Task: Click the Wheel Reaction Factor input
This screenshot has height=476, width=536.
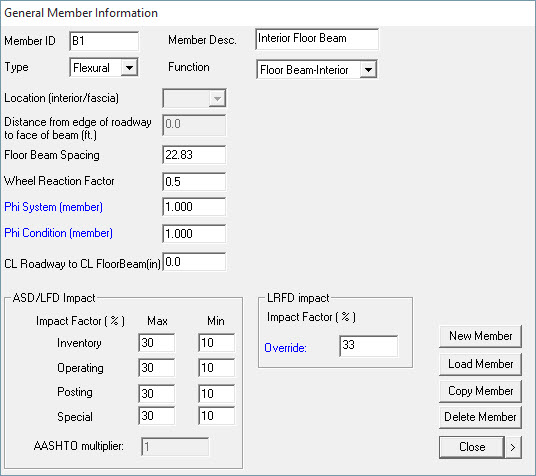Action: [194, 182]
